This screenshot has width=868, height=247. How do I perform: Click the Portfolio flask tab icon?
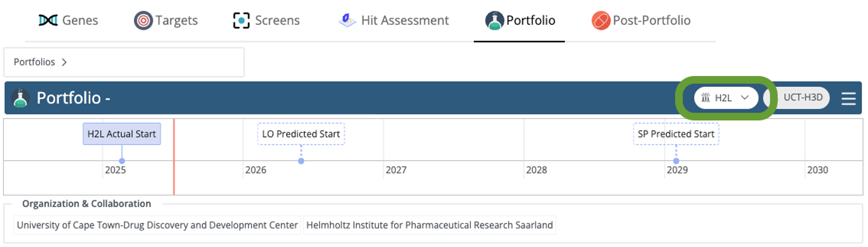pos(494,21)
